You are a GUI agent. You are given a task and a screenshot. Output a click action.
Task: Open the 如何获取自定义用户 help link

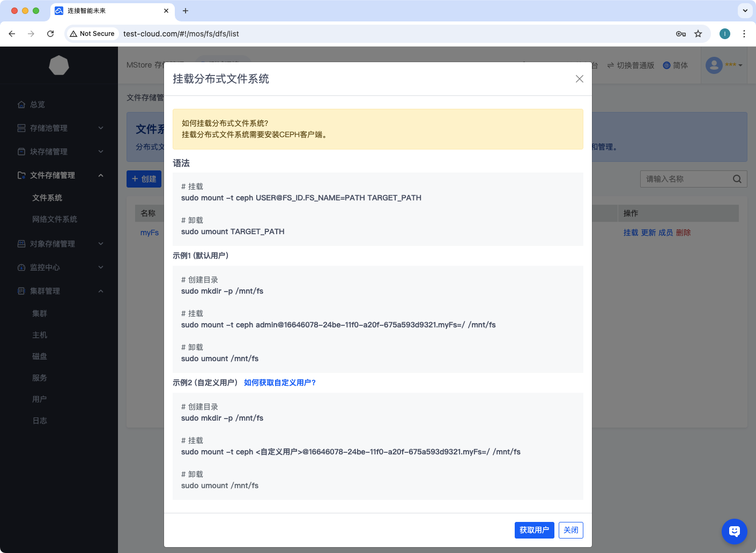(x=279, y=383)
